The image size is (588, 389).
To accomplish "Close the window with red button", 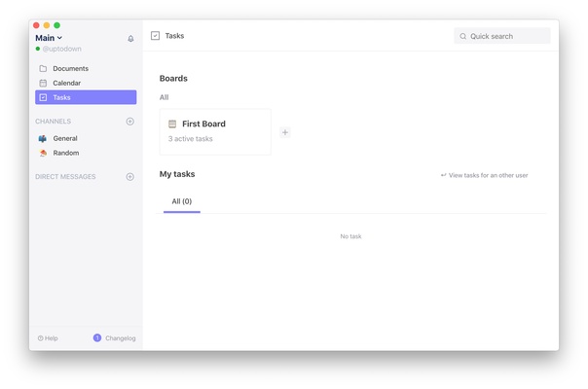I will (36, 25).
